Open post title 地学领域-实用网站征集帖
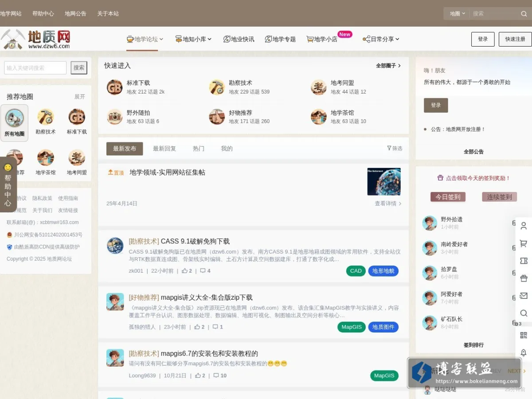Screen dimensions: 532x399 pyautogui.click(x=167, y=172)
